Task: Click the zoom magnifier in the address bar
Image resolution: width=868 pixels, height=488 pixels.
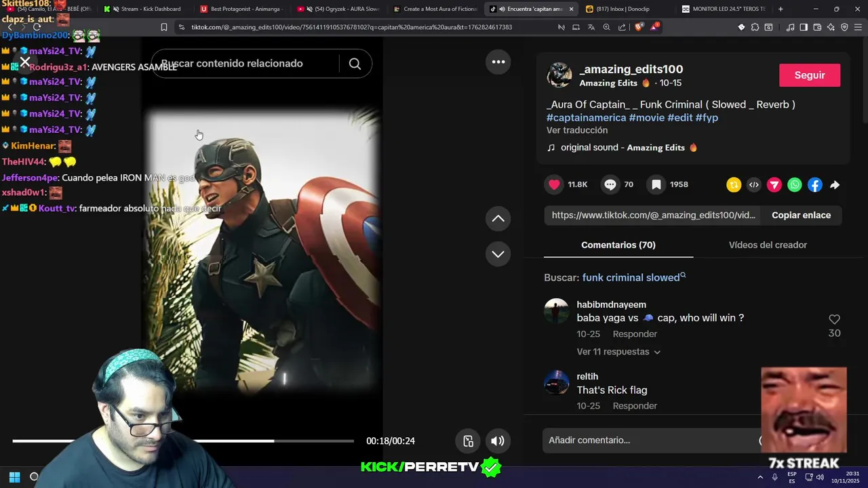Action: point(606,27)
